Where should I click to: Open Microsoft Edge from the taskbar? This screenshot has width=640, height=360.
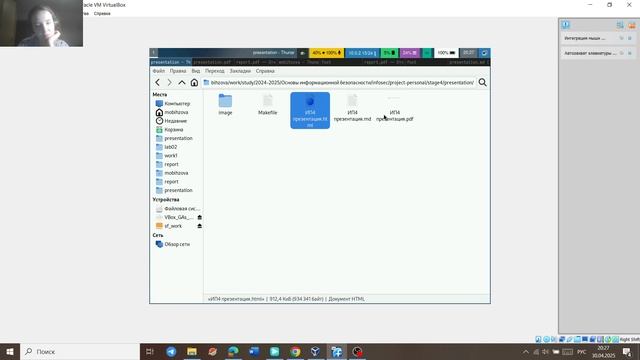(x=233, y=351)
